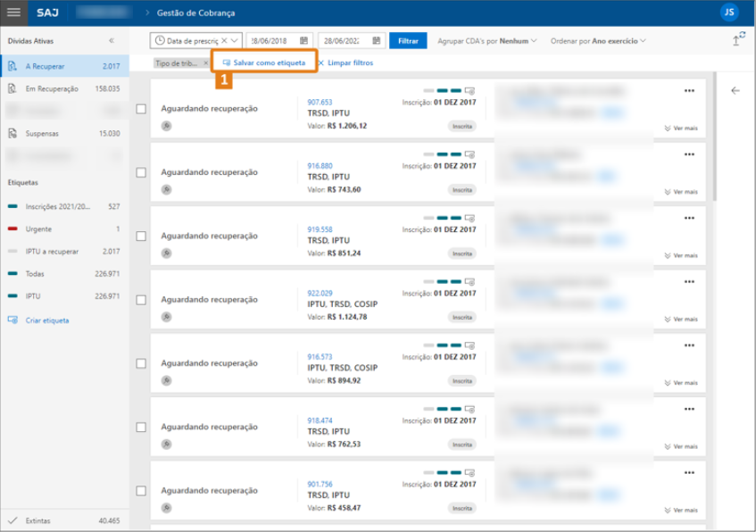Screen dimensions: 756x532
Task: Open the hamburger main menu
Action: [13, 12]
